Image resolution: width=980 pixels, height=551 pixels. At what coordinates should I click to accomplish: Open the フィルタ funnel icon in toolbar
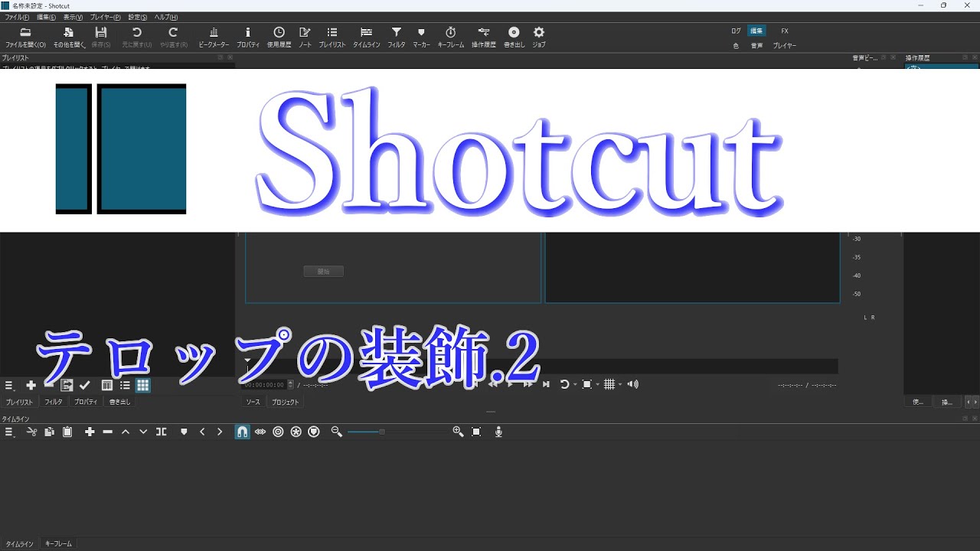[396, 37]
